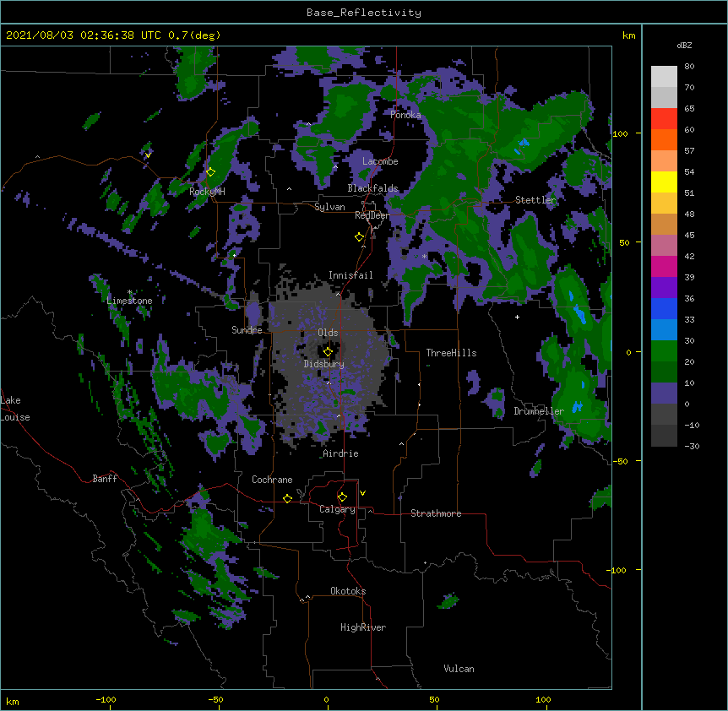Click the HighRiver town label
Image resolution: width=728 pixels, height=711 pixels.
tap(363, 627)
